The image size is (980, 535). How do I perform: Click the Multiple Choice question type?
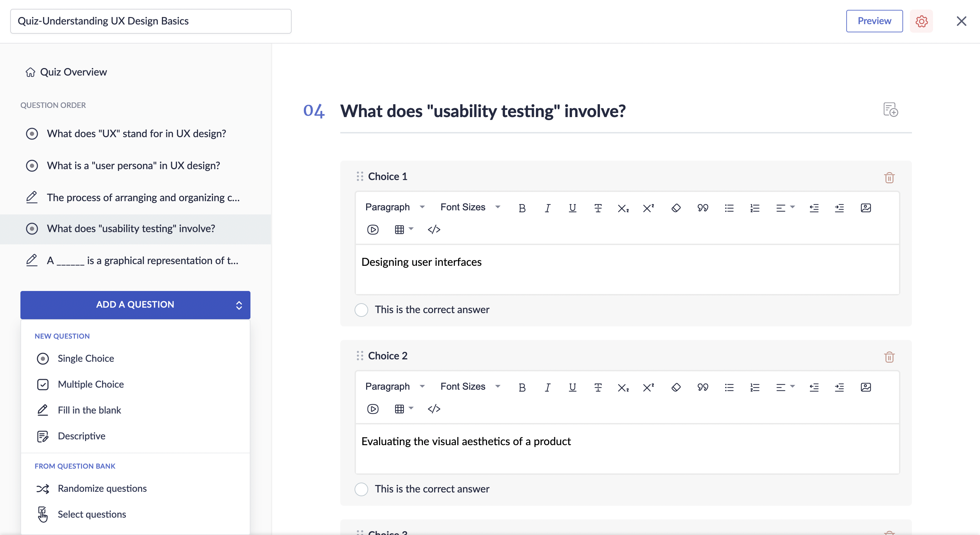[91, 384]
